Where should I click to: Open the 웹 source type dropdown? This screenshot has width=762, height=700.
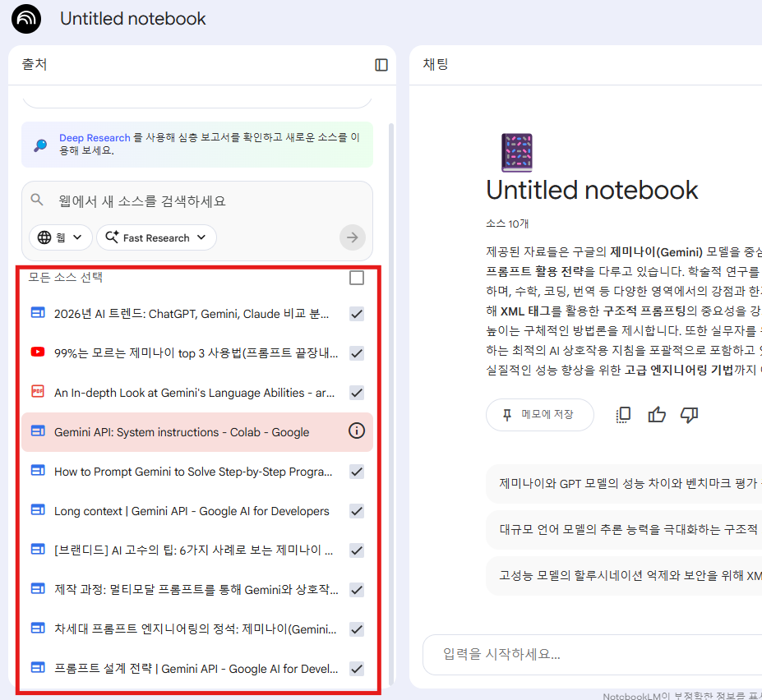point(60,237)
